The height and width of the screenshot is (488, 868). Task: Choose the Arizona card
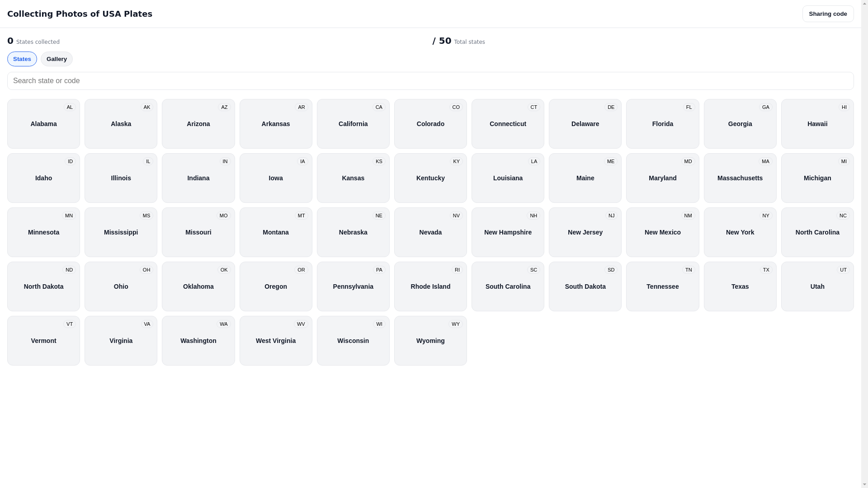tap(198, 124)
